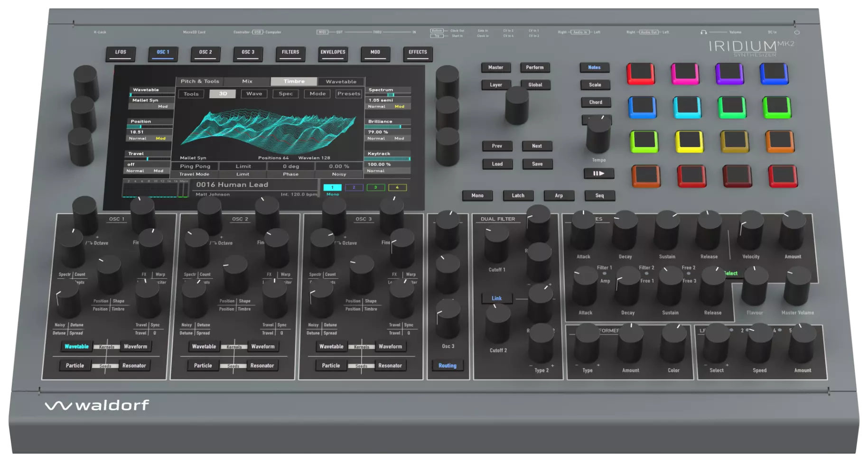
Task: Open the 0.00 % Noisy field
Action: (x=339, y=166)
